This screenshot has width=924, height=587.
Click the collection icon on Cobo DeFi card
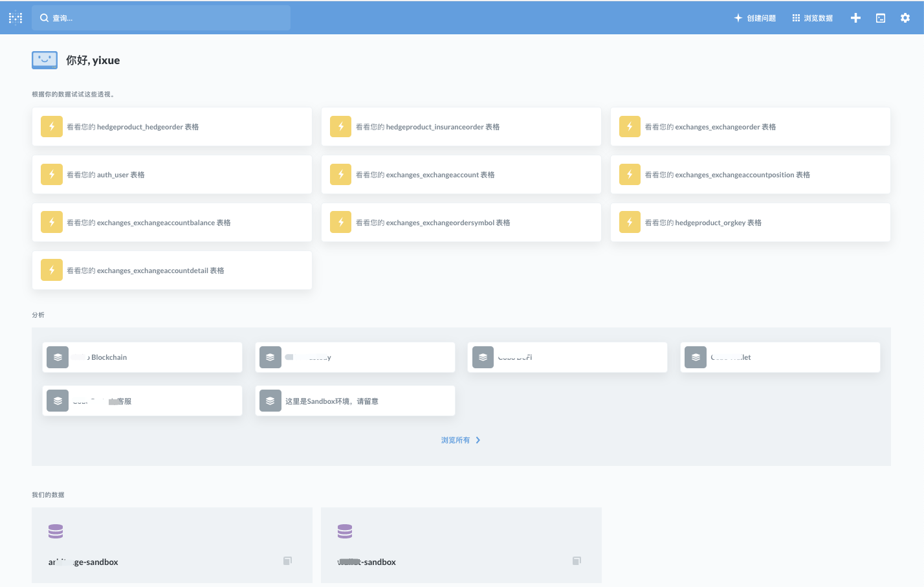pos(482,357)
